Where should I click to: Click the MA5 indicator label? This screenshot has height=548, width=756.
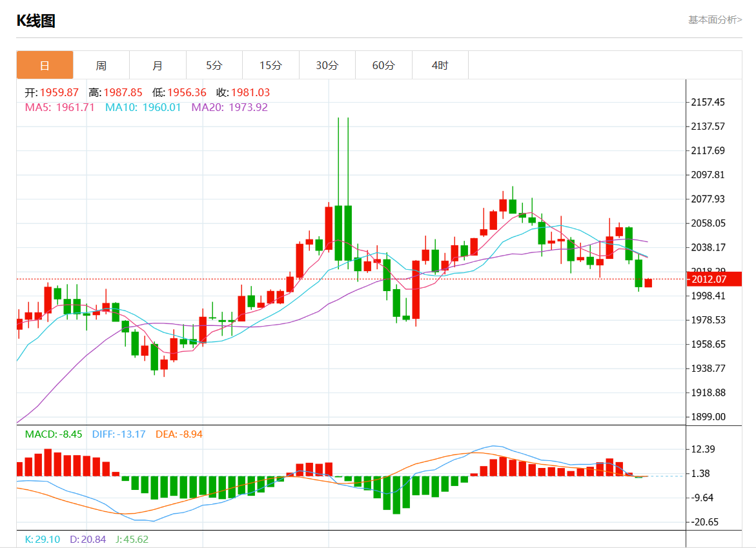pos(60,107)
